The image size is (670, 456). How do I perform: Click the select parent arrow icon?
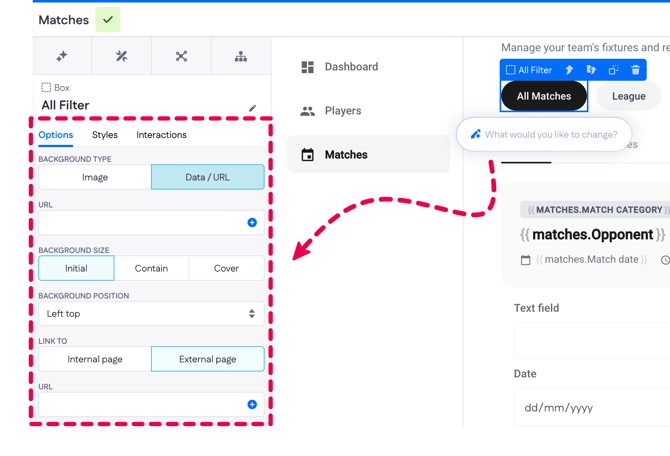(x=569, y=70)
